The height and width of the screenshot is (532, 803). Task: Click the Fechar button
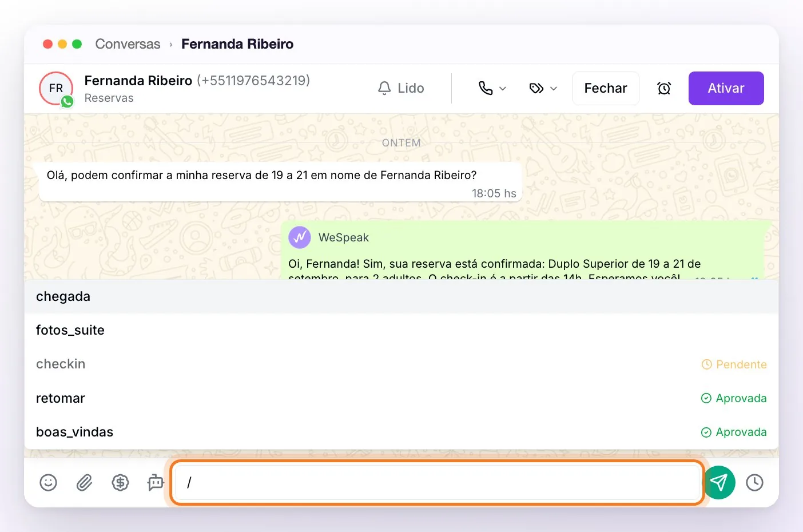[x=606, y=88]
